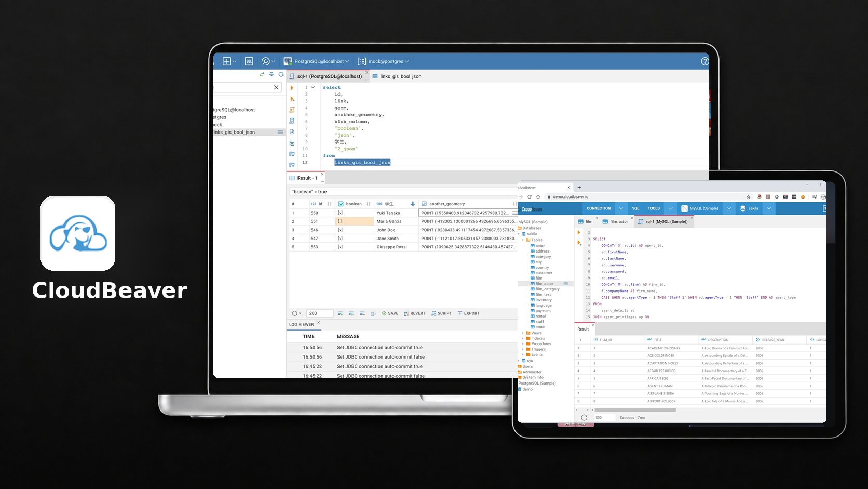The height and width of the screenshot is (489, 868).
Task: Click the SQL editor icon in laptop toolbar
Action: [x=249, y=61]
